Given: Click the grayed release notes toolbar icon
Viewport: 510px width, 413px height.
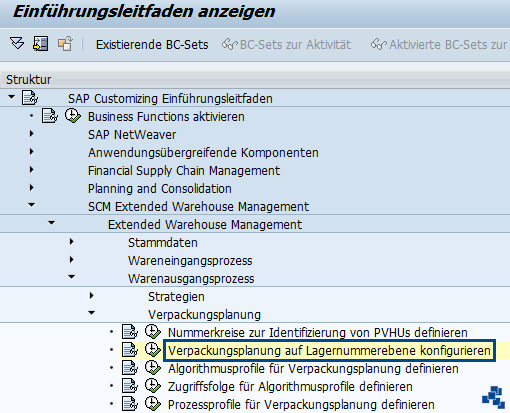Looking at the screenshot, I should (65, 44).
